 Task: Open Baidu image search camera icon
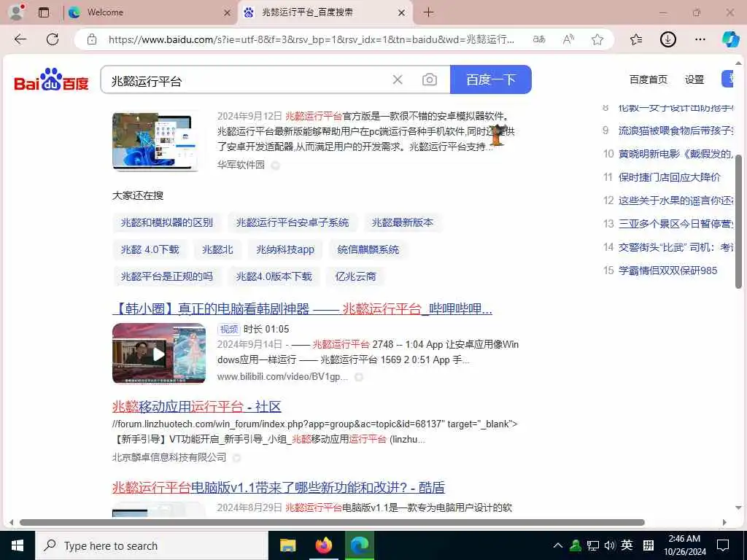pyautogui.click(x=429, y=79)
